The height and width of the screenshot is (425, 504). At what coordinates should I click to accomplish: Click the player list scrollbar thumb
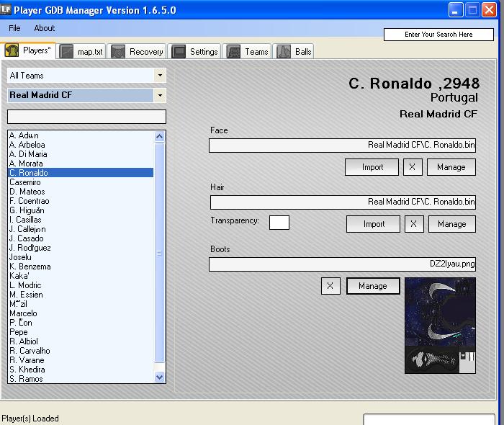pyautogui.click(x=159, y=253)
